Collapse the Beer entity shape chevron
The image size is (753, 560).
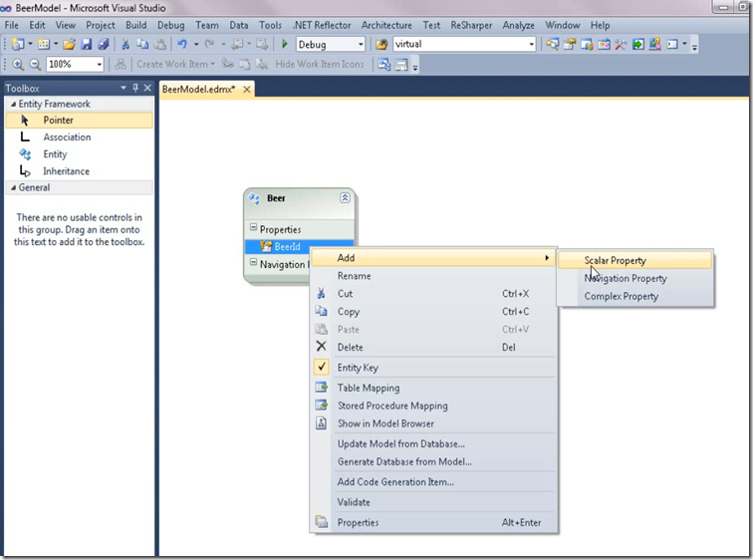tap(345, 198)
